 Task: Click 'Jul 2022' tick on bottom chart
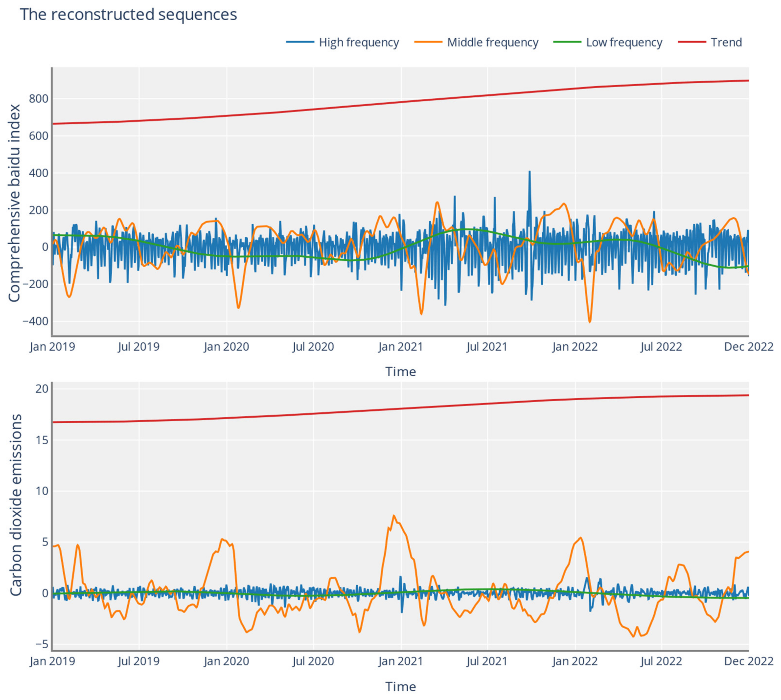[x=661, y=662]
